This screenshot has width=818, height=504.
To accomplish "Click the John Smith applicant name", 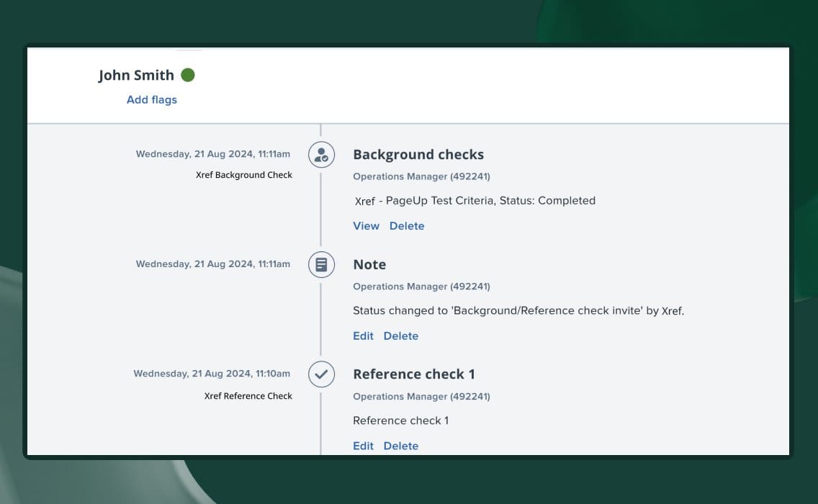I will pyautogui.click(x=136, y=76).
